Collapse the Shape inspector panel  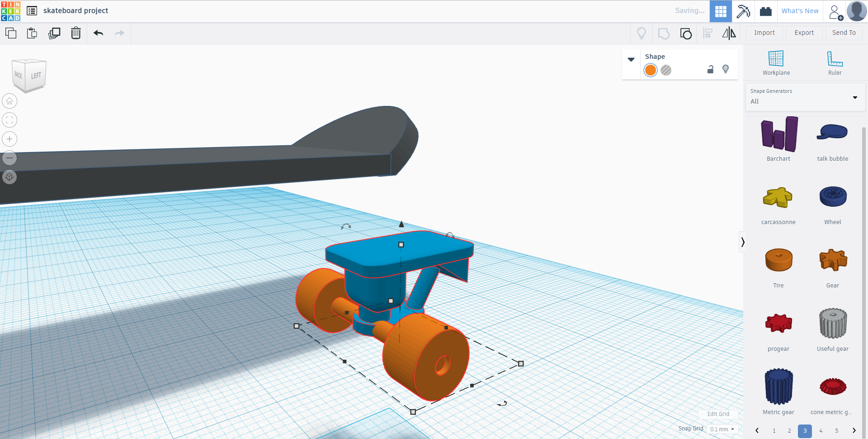pyautogui.click(x=631, y=59)
